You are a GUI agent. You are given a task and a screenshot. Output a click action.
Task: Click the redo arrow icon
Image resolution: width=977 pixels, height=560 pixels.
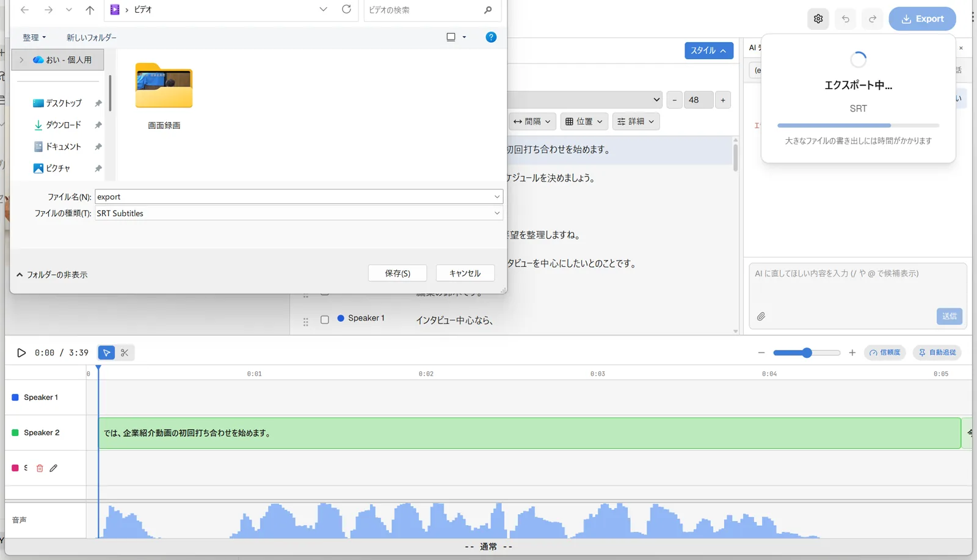[873, 19]
